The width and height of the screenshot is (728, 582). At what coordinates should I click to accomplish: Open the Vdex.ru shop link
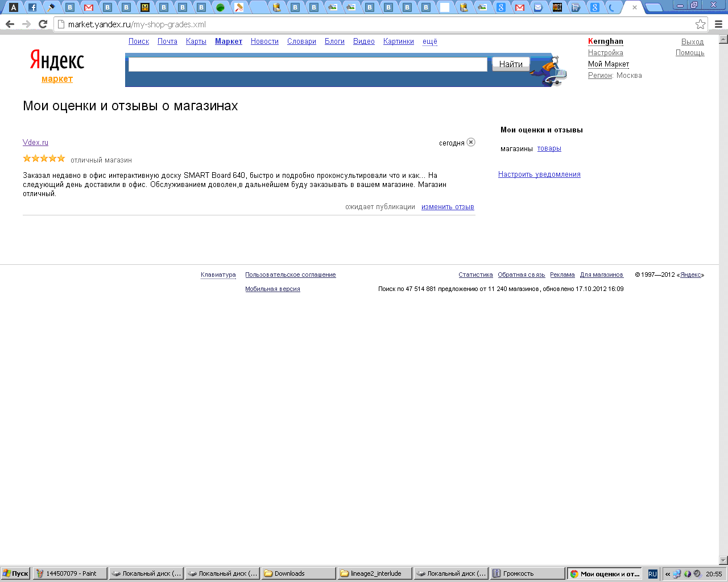[35, 143]
